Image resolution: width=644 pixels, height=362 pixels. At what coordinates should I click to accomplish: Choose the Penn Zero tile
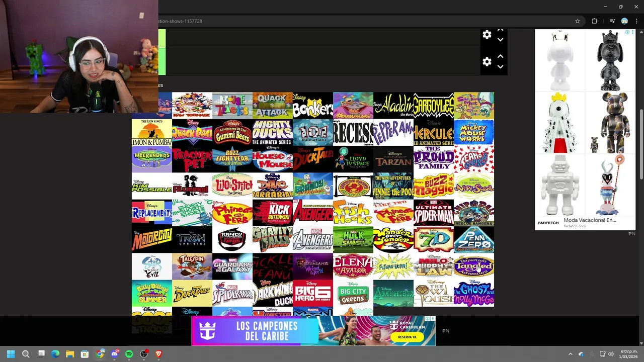pyautogui.click(x=473, y=240)
